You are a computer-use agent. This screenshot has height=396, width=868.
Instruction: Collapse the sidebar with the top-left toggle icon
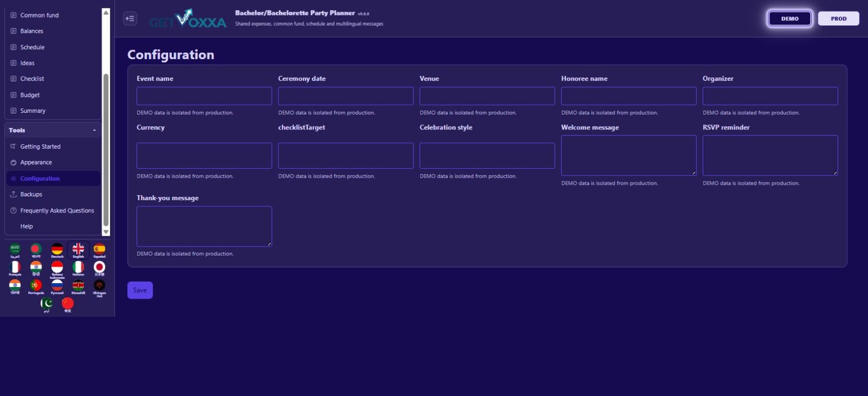[130, 19]
